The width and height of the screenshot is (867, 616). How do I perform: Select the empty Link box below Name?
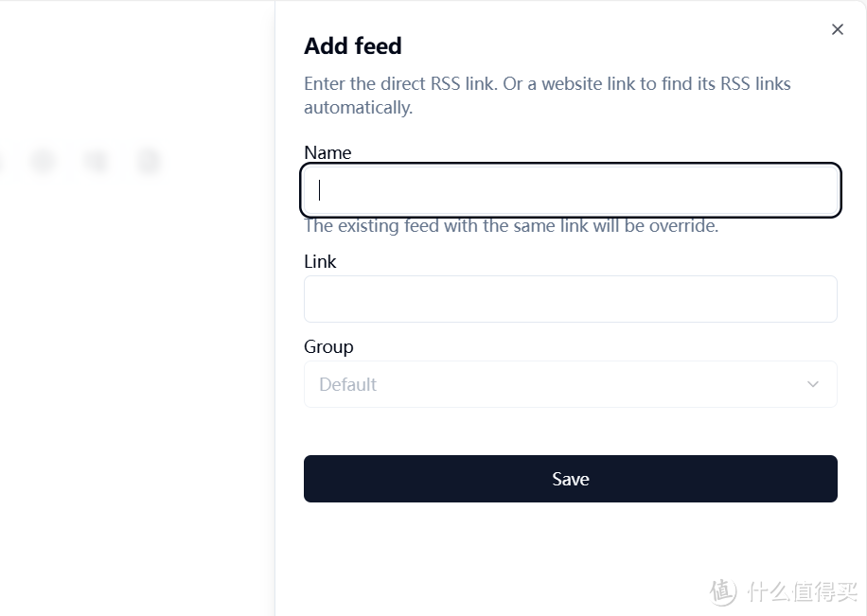click(570, 299)
